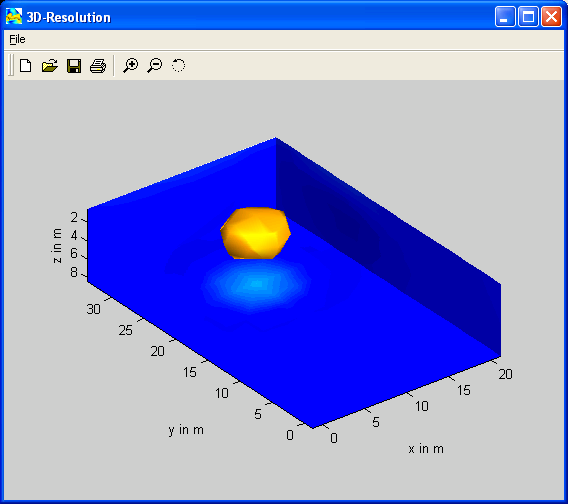Image resolution: width=568 pixels, height=504 pixels.
Task: Minimize the 3D-Resolution window
Action: tap(505, 17)
